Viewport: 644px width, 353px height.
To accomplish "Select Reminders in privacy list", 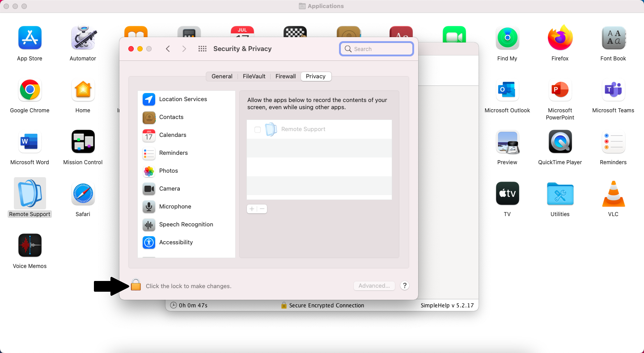I will [186, 153].
